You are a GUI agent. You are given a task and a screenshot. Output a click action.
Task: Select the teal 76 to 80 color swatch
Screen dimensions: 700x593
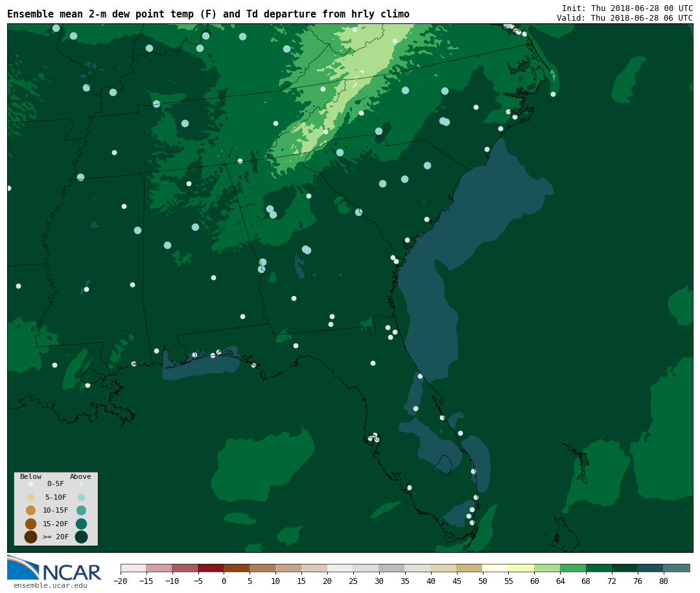[651, 568]
